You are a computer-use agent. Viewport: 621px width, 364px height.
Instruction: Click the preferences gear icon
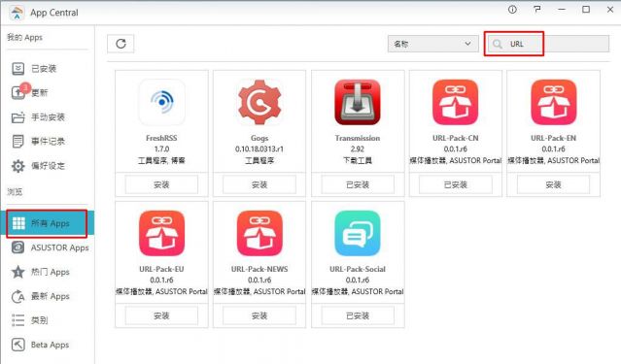[x=17, y=166]
